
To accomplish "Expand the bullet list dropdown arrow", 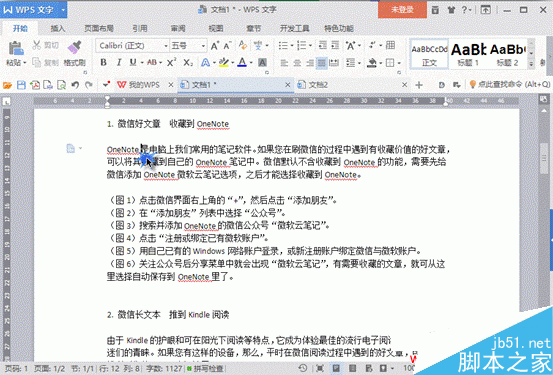I will click(x=292, y=45).
